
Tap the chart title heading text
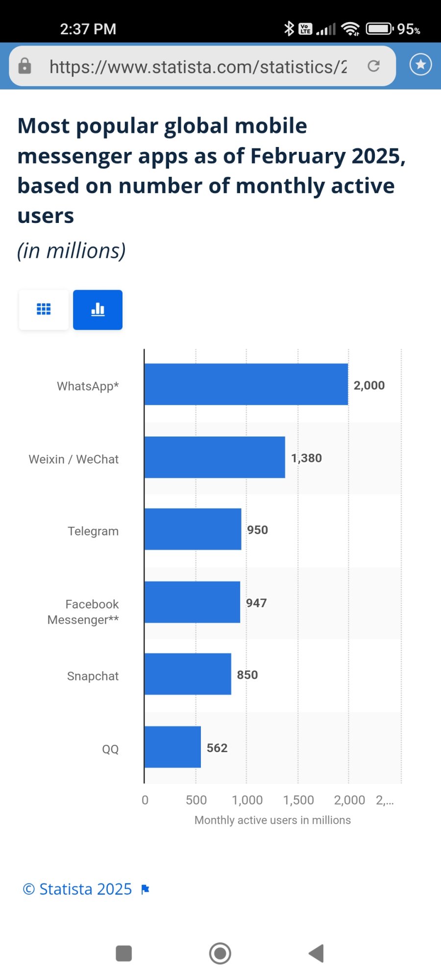pyautogui.click(x=212, y=171)
